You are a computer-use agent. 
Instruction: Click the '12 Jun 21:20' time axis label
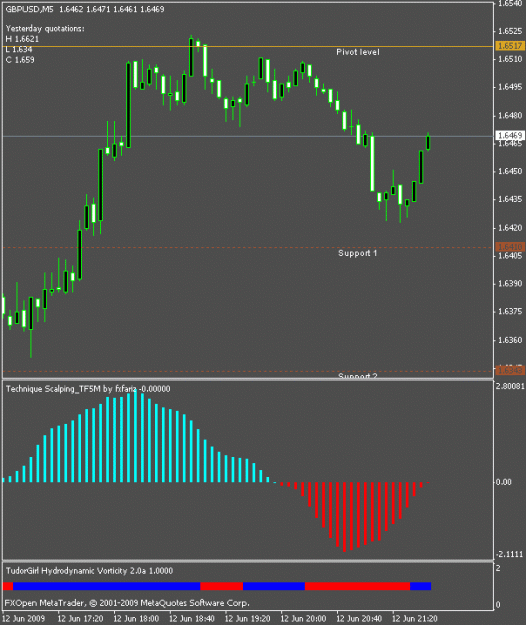point(415,619)
